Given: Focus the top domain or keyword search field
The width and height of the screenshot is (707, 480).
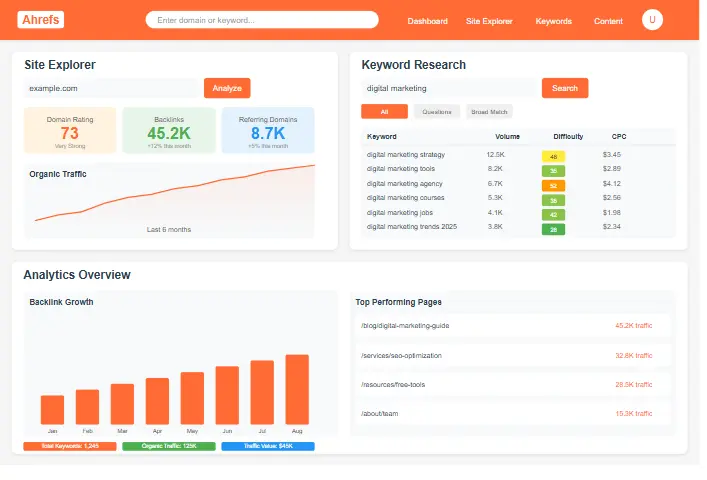Looking at the screenshot, I should pos(262,20).
